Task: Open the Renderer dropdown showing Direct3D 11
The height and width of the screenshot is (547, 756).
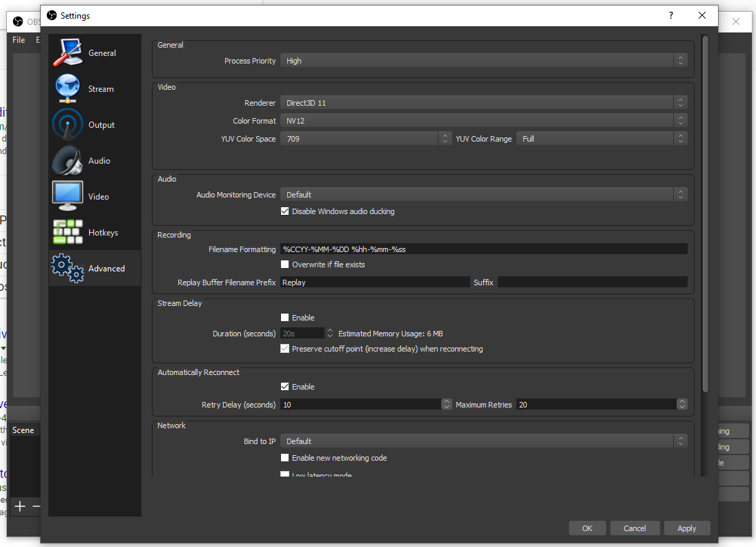Action: [x=483, y=103]
